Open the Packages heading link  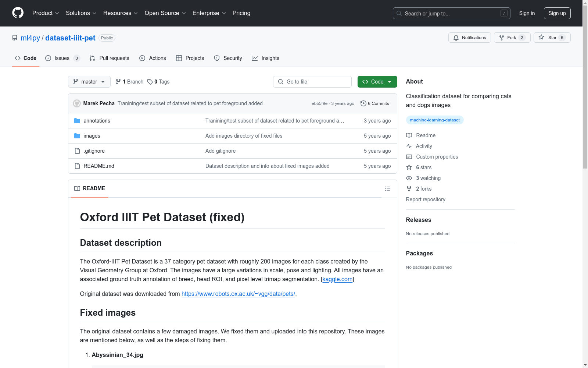[419, 253]
